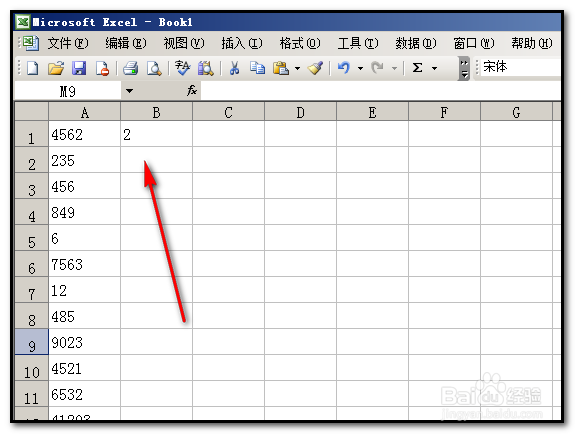This screenshot has width=575, height=434.
Task: Open the 工具(T) menu
Action: [358, 43]
